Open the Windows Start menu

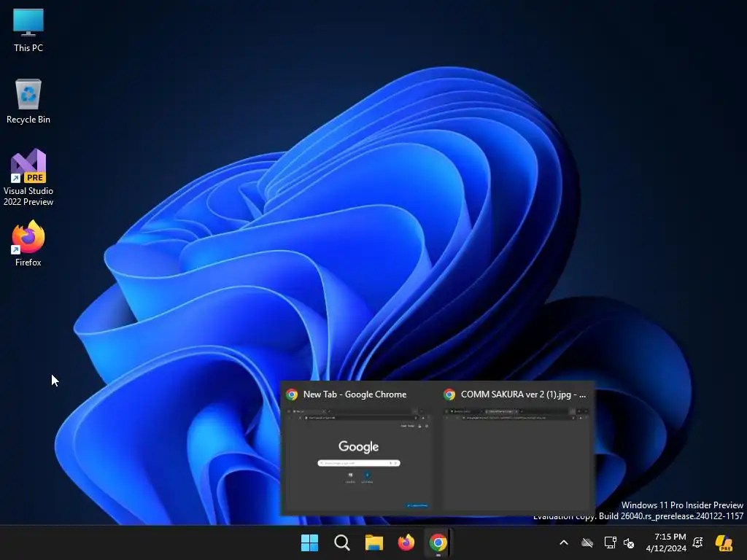309,542
